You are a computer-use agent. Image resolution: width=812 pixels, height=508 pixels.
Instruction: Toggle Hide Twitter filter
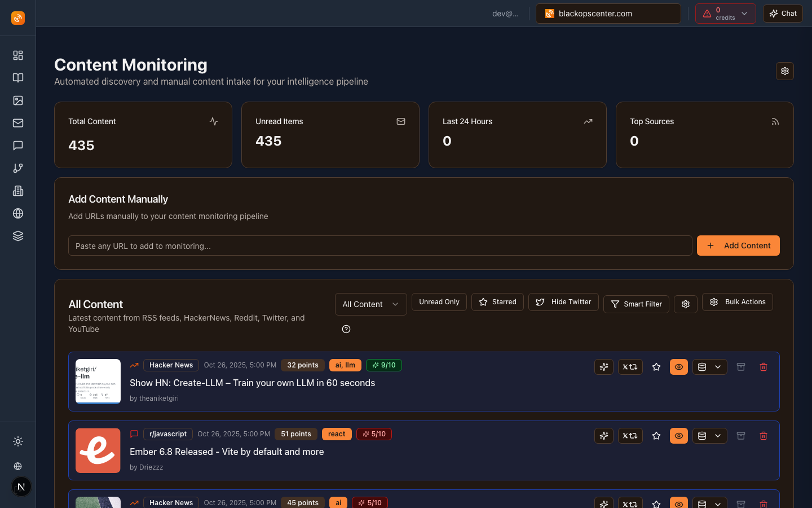click(x=563, y=302)
